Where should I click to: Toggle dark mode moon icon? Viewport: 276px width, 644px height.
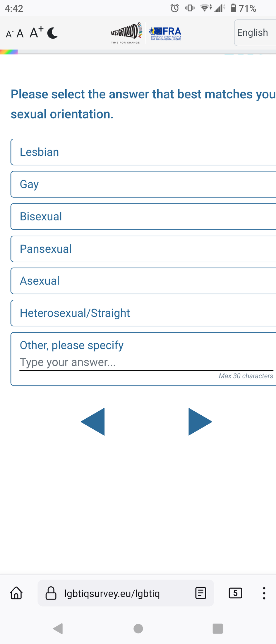coord(52,33)
